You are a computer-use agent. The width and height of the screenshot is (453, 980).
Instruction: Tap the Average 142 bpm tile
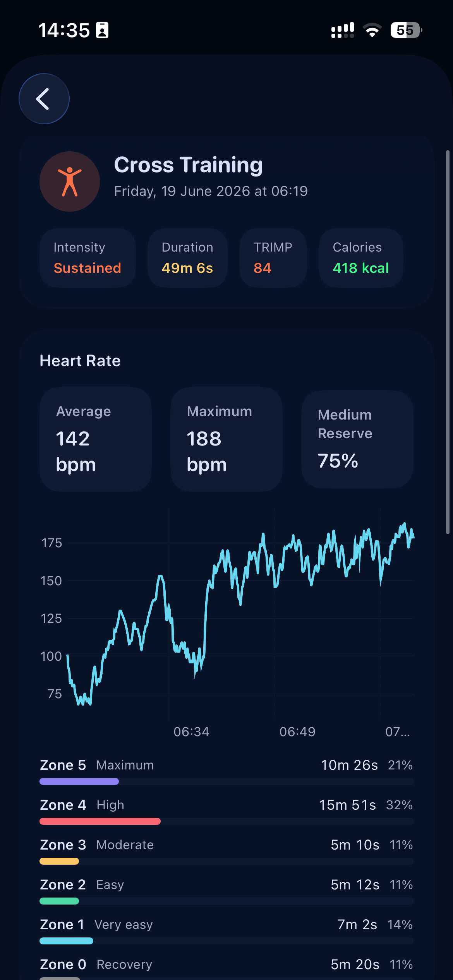coord(96,439)
